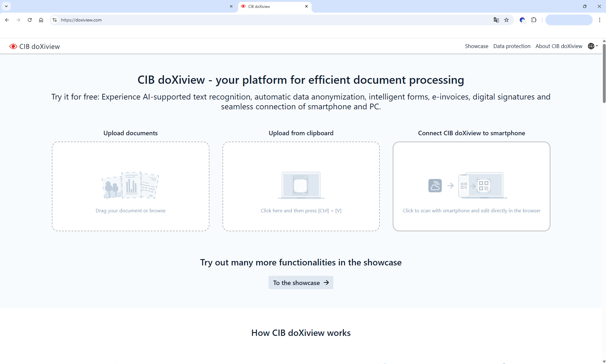Click the Google Translate icon in address bar

[496, 20]
